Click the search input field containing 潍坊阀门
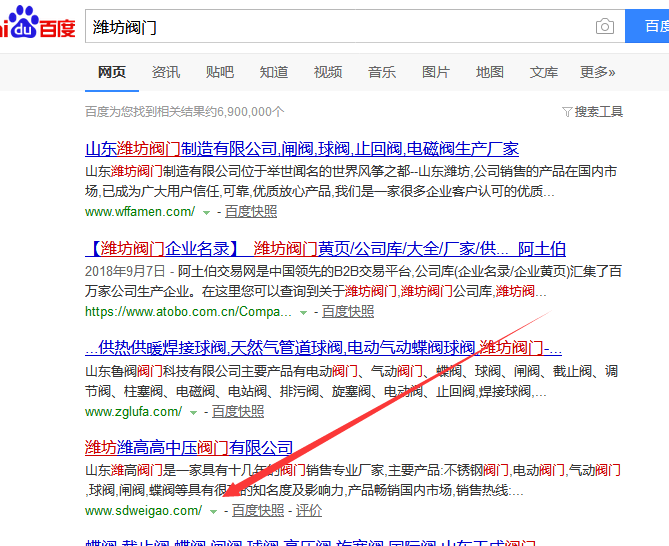 pyautogui.click(x=355, y=26)
